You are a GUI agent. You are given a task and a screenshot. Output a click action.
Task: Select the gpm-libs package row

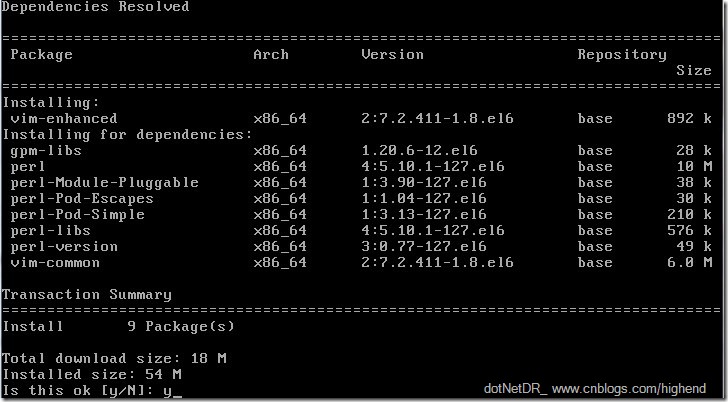361,150
